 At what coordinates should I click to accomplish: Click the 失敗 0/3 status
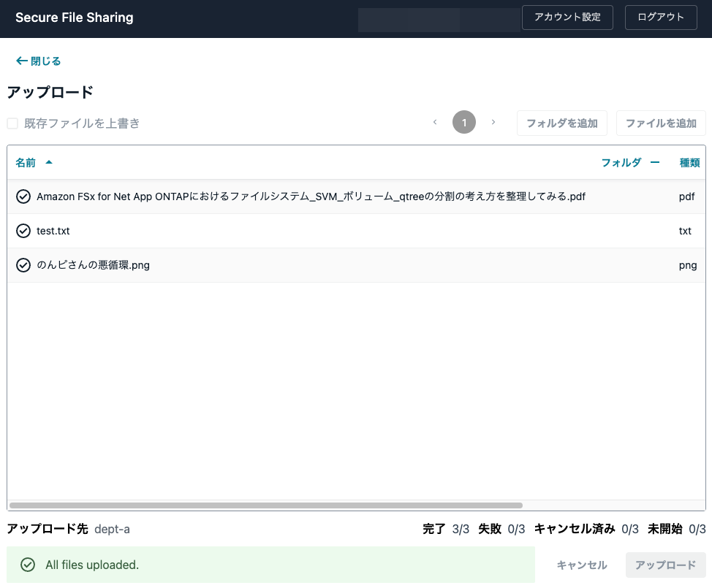click(501, 529)
